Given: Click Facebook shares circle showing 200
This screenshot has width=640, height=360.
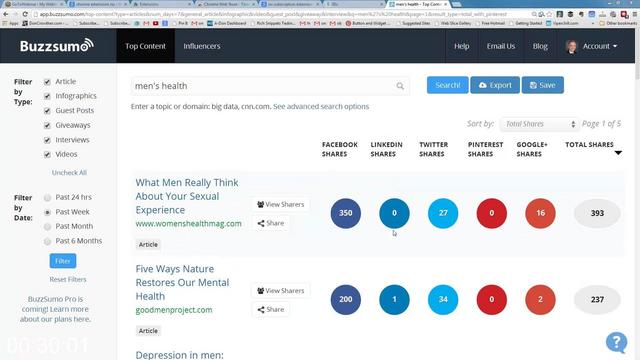Looking at the screenshot, I should point(346,300).
